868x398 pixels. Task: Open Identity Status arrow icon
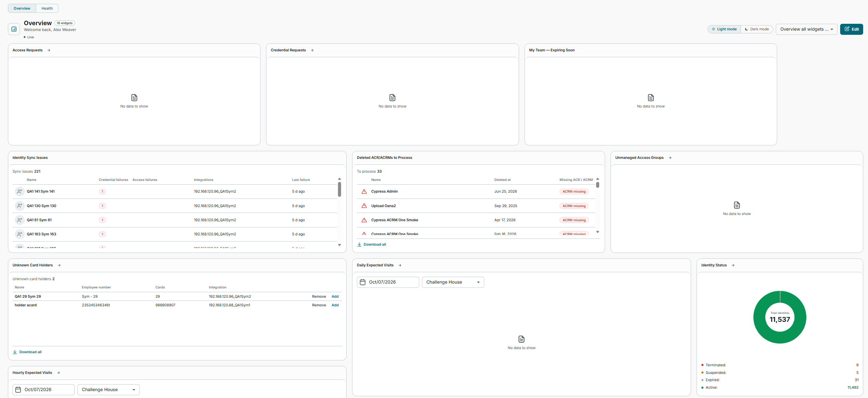pos(733,265)
